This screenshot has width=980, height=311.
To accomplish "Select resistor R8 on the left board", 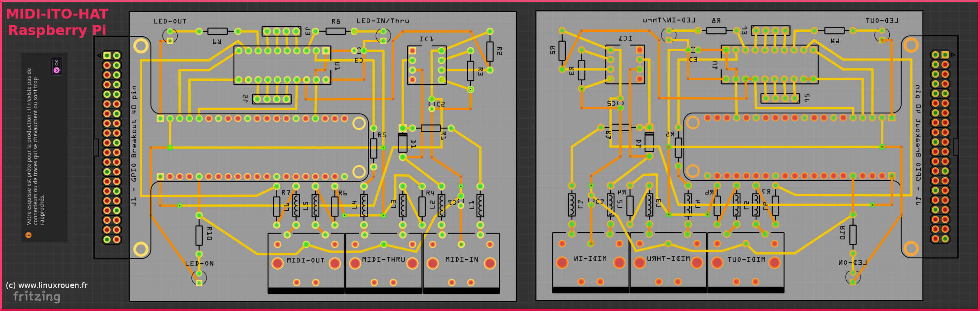I will (335, 31).
